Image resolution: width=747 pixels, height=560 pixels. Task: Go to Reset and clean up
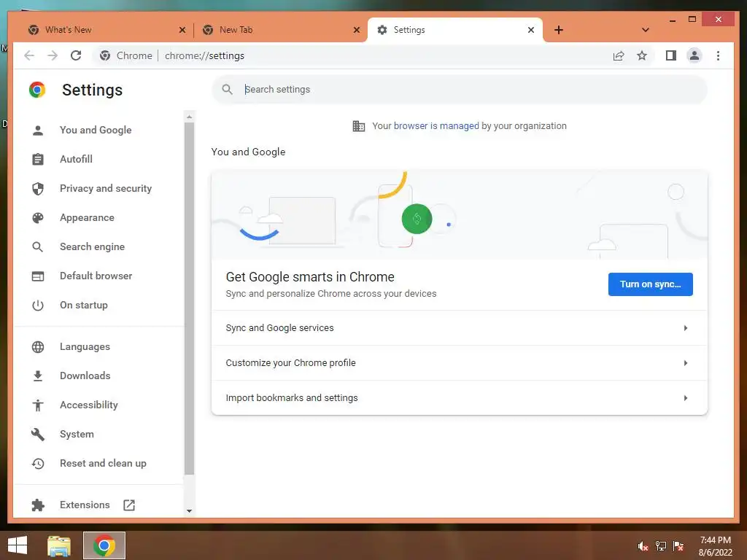click(103, 463)
